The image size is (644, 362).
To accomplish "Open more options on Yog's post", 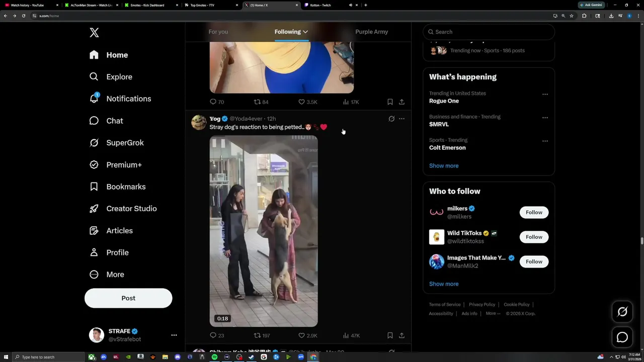I will pyautogui.click(x=401, y=119).
